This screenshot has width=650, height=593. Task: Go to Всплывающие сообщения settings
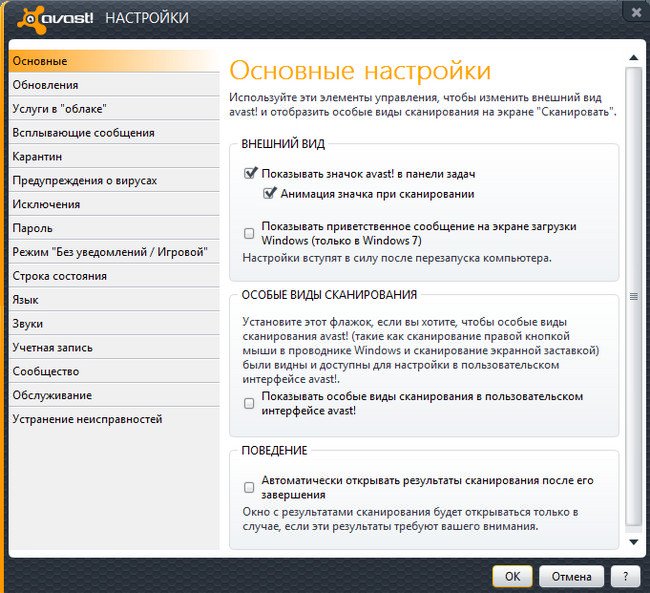(114, 133)
